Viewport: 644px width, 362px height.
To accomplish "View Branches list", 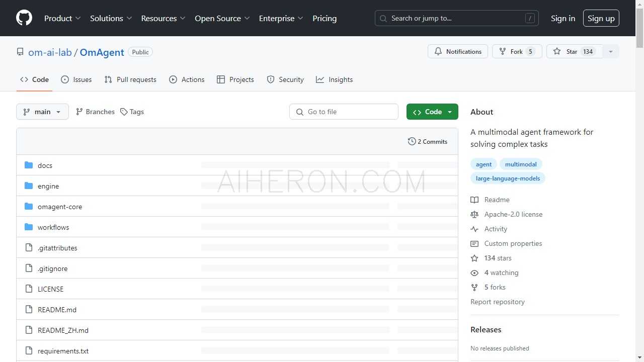I will point(95,112).
